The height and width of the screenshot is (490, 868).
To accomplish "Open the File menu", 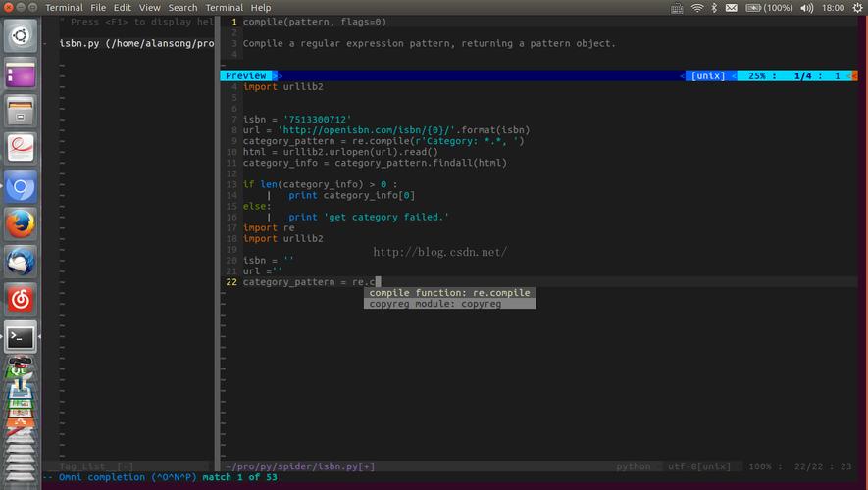I will point(98,8).
